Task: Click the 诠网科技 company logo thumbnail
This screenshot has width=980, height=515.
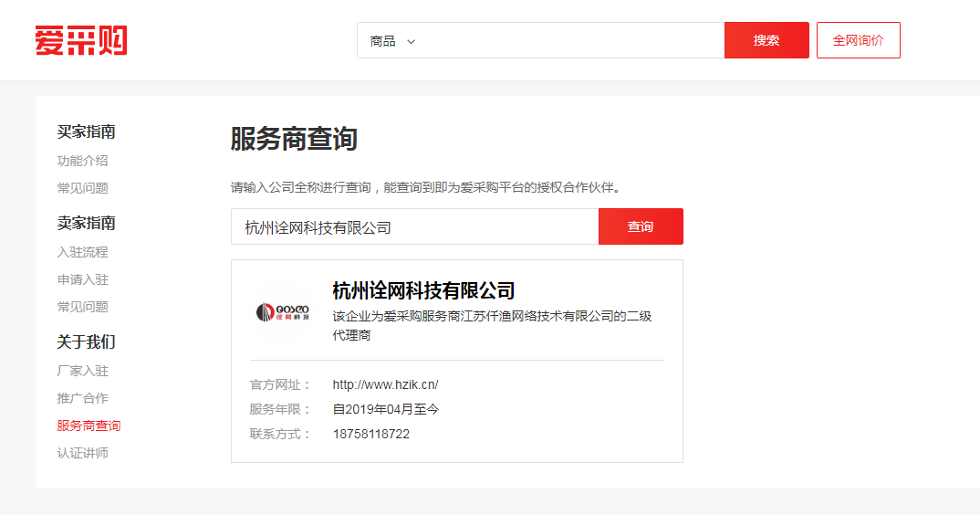Action: tap(283, 311)
